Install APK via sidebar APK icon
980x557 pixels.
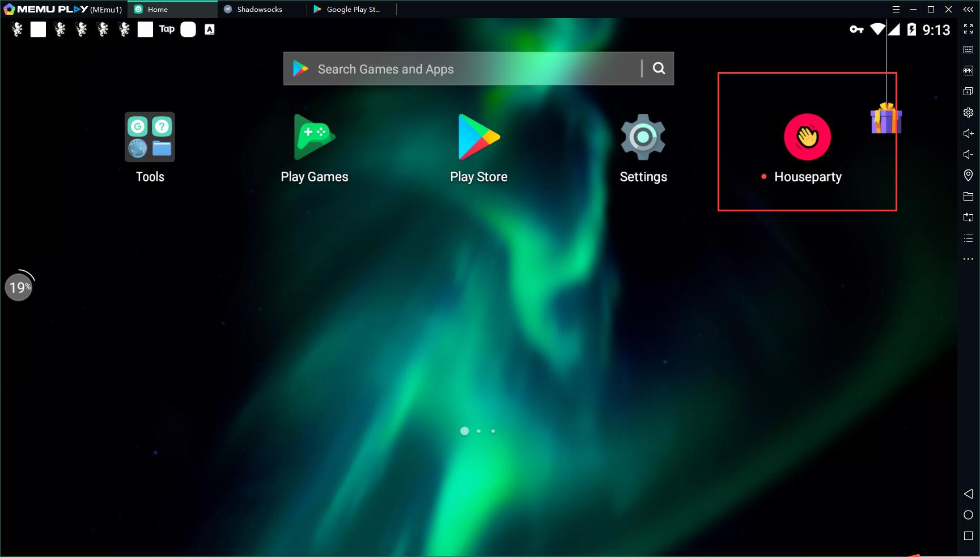(x=968, y=71)
